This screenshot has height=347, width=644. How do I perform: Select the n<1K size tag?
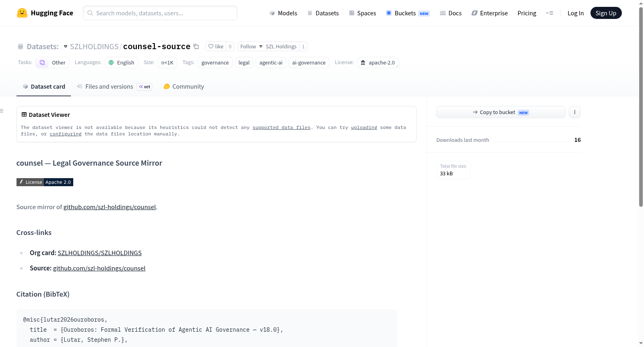pos(167,62)
